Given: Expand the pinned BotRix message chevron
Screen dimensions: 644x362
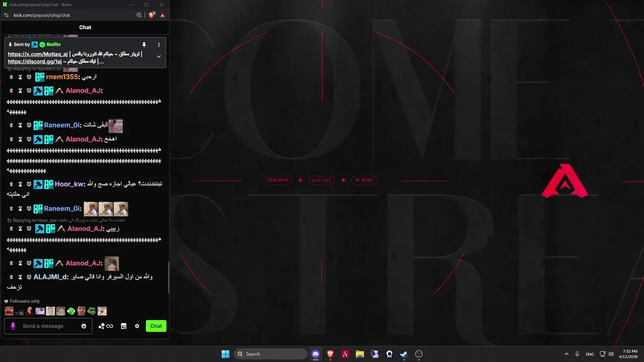Looking at the screenshot, I should [158, 56].
